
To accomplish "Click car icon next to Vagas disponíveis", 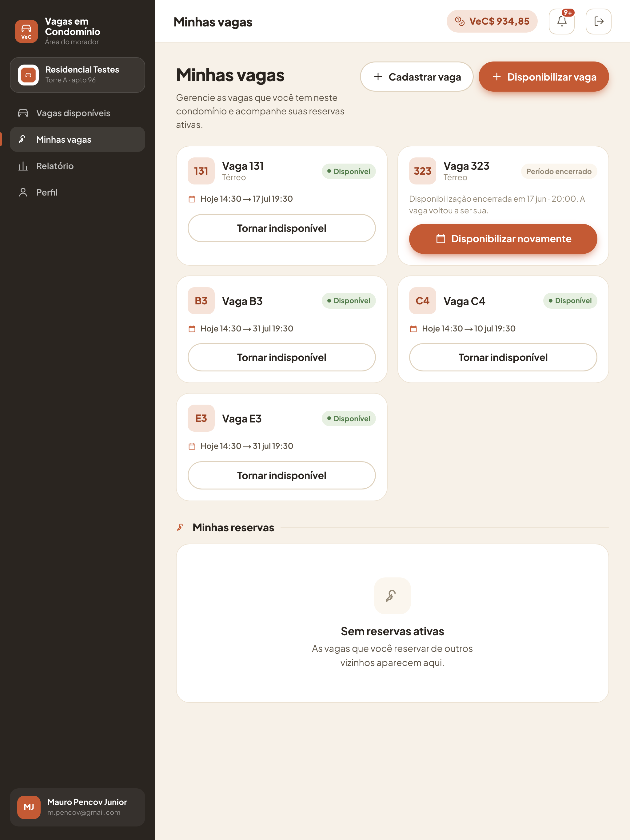I will [x=23, y=113].
